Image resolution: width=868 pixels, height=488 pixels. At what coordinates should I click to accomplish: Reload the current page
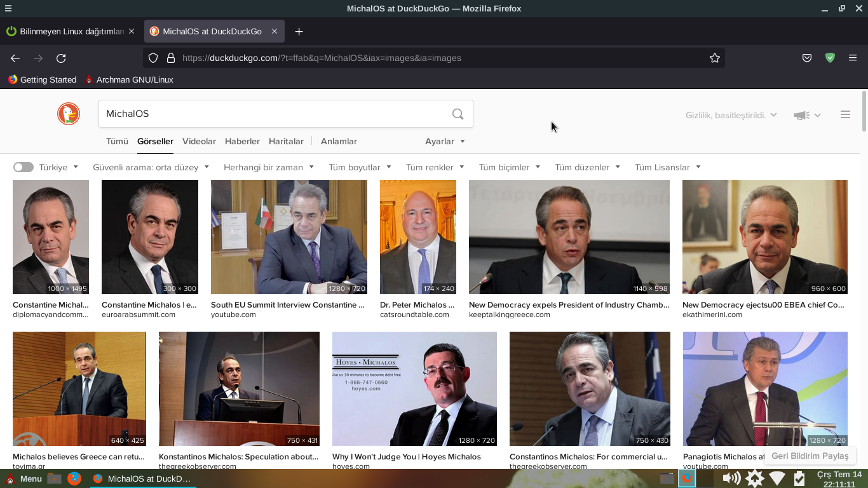click(61, 58)
